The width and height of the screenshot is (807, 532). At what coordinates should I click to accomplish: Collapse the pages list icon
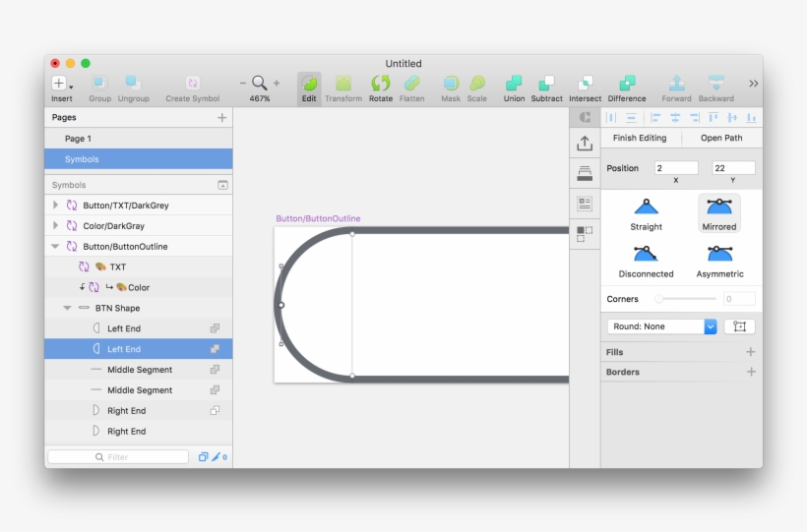pos(222,185)
